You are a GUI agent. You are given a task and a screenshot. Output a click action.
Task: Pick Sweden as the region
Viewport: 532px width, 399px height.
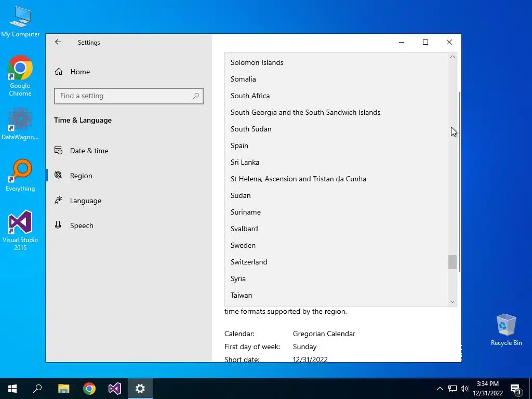[x=336, y=245]
